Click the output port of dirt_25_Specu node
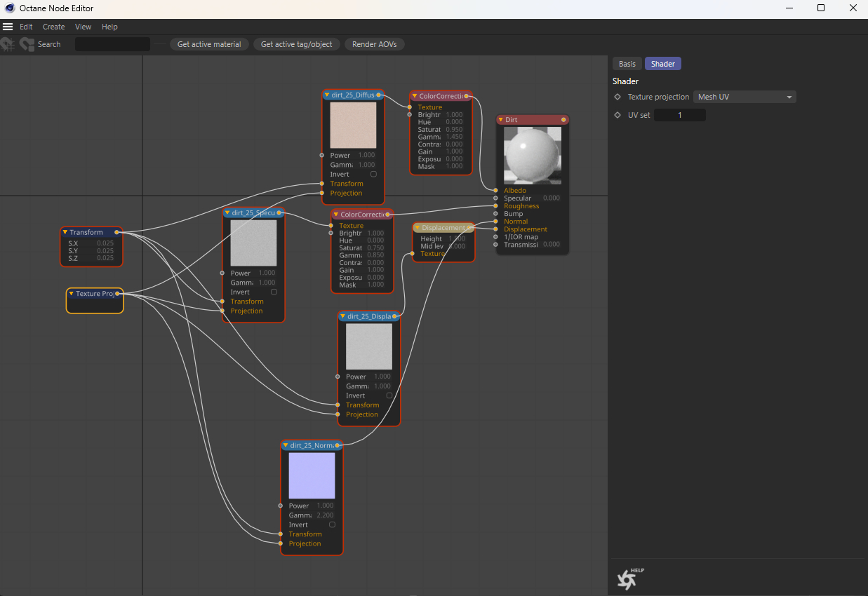Image resolution: width=868 pixels, height=596 pixels. click(279, 212)
